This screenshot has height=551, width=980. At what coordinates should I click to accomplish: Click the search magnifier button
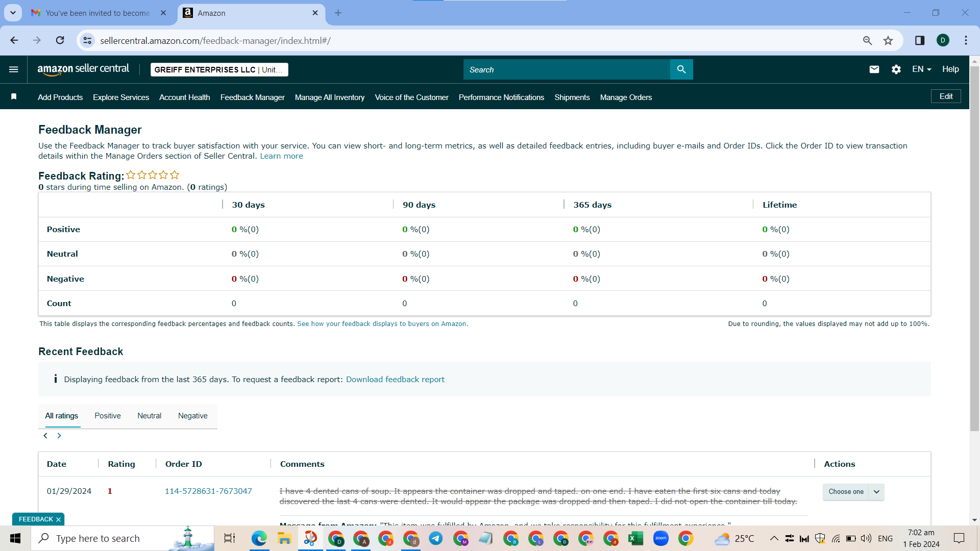tap(681, 69)
